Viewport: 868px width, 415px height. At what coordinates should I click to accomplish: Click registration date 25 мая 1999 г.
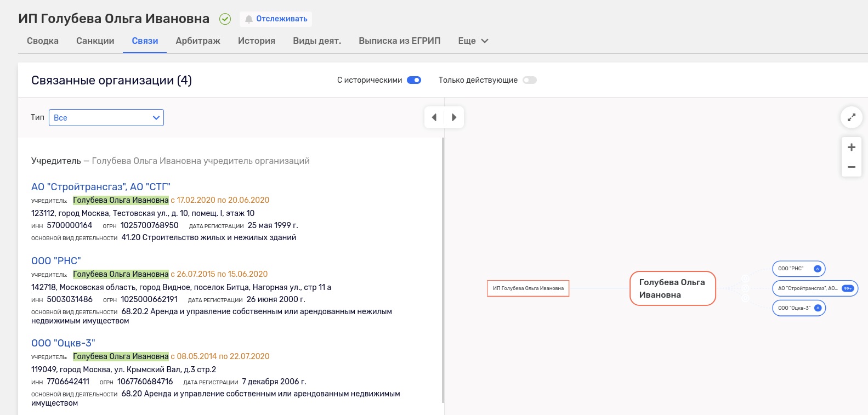point(273,225)
